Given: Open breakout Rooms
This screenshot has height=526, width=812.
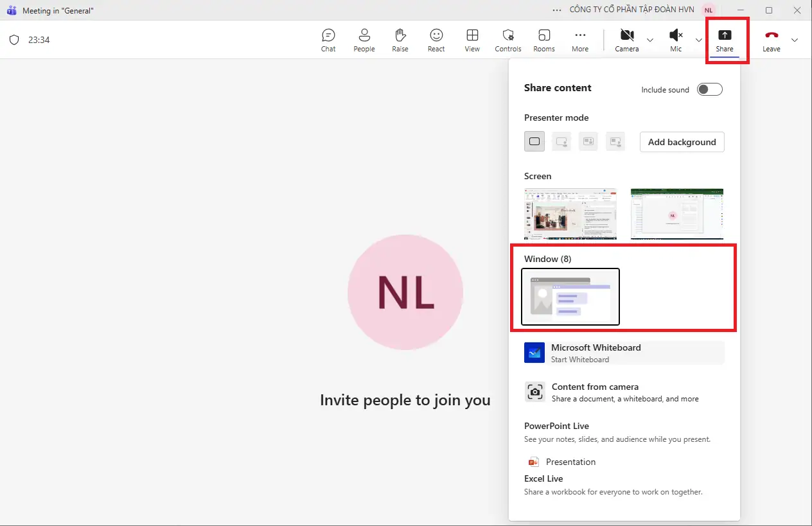Looking at the screenshot, I should tap(544, 40).
